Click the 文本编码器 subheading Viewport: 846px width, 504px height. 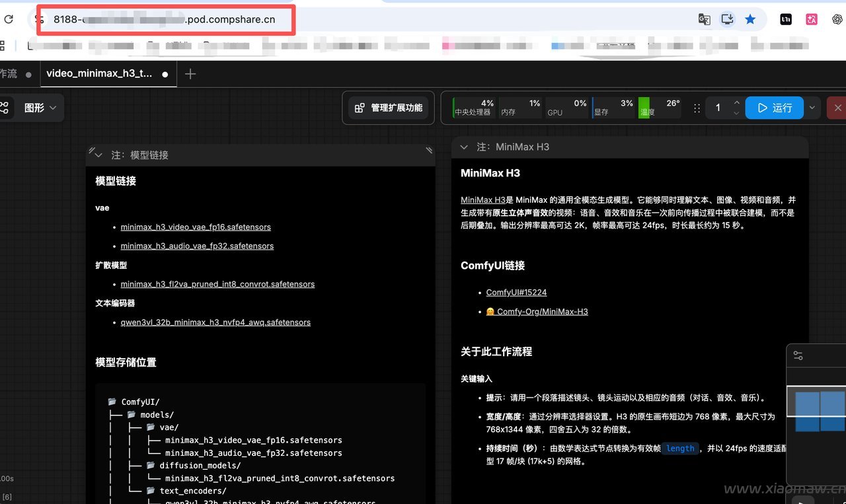tap(115, 303)
